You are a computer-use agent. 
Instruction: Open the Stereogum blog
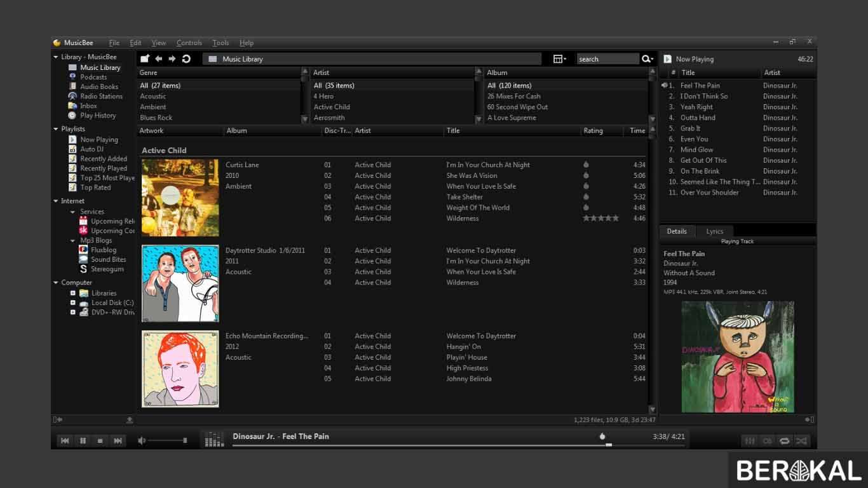coord(107,269)
